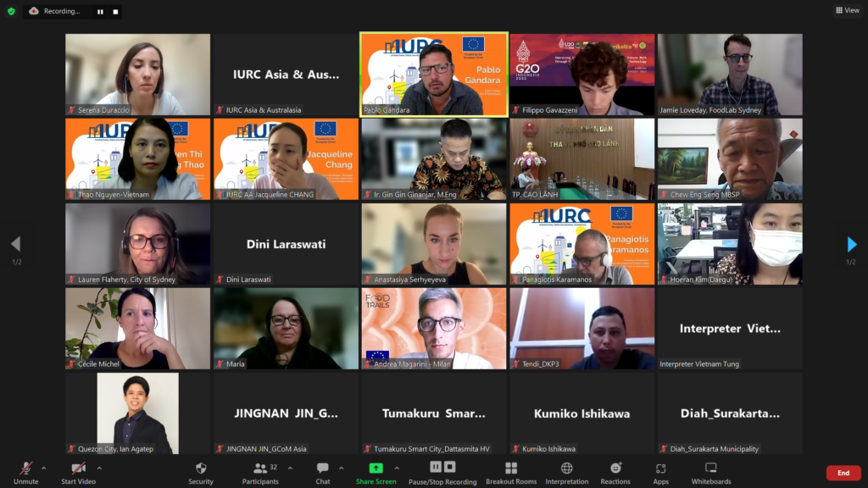The image size is (868, 488).
Task: Go to the next page of participants
Action: pyautogui.click(x=852, y=245)
